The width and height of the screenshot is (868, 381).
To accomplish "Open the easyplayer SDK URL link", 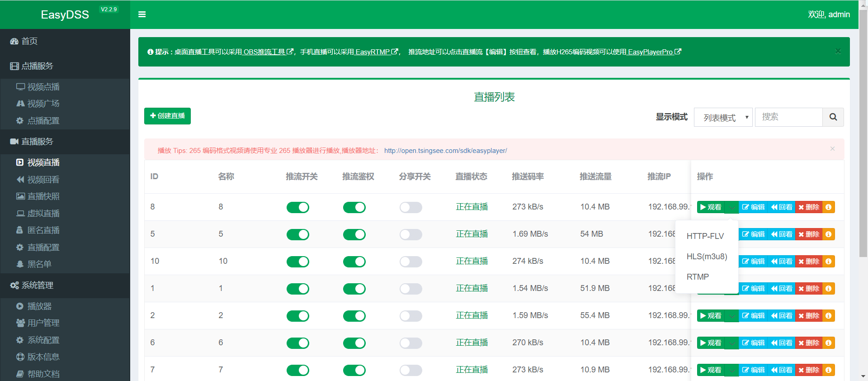I will point(445,151).
